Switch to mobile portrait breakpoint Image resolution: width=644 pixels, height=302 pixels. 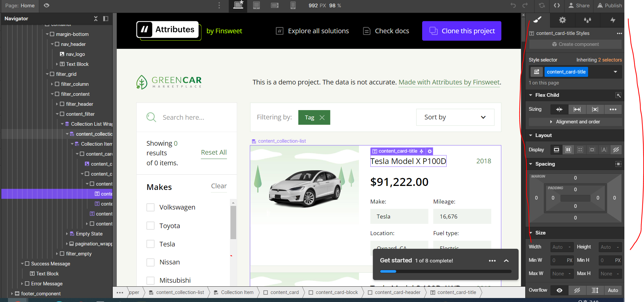[293, 5]
